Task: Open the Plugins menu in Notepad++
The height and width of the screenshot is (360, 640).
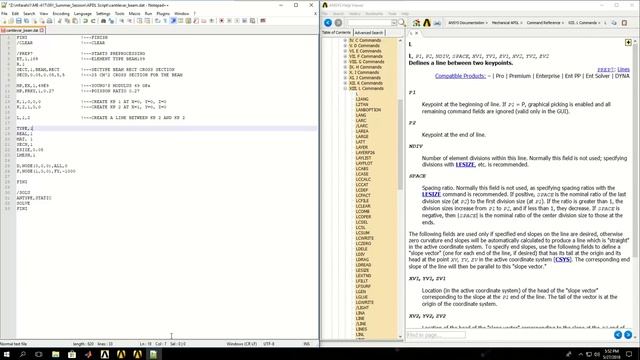Action: click(163, 13)
